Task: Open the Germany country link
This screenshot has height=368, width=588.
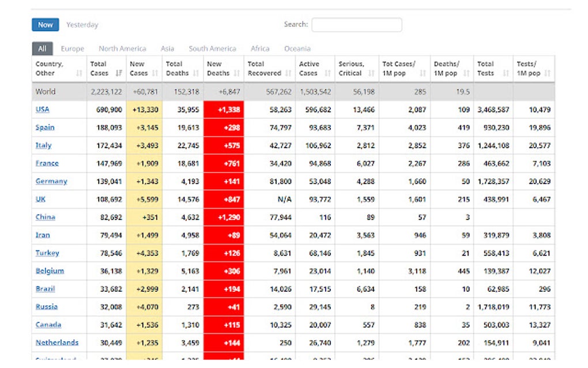Action: point(51,181)
